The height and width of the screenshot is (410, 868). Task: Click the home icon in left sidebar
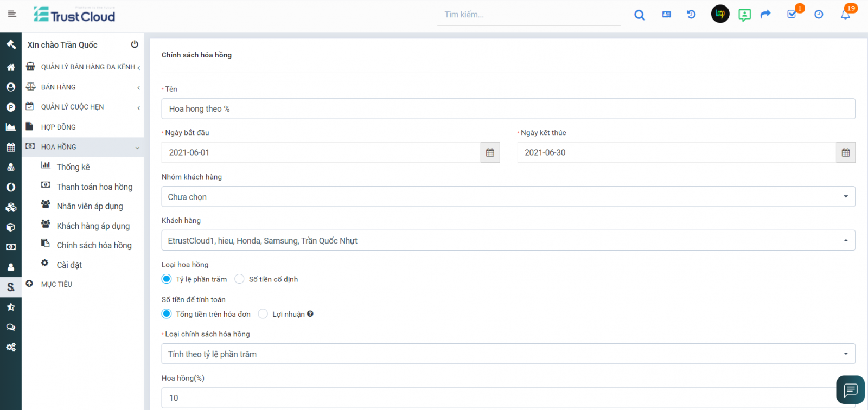tap(10, 67)
